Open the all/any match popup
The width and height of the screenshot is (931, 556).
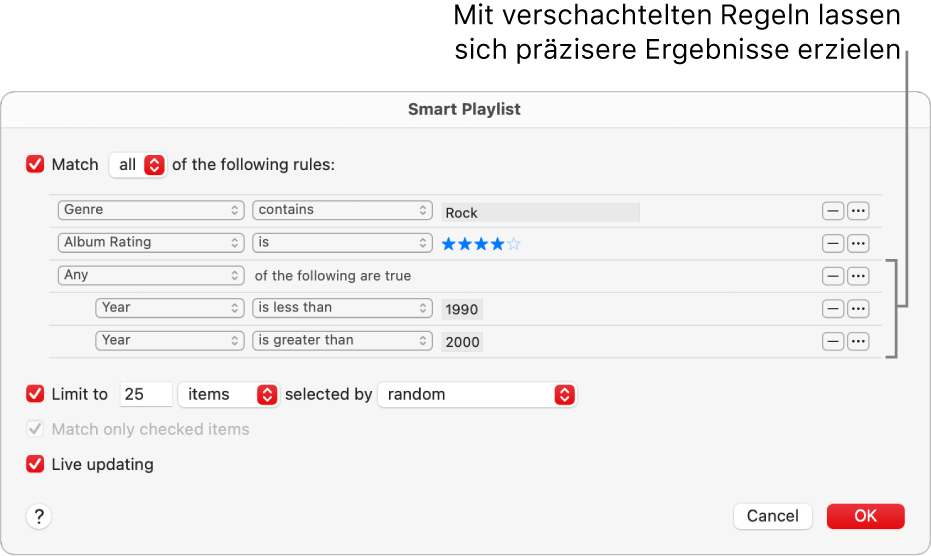pos(140,165)
